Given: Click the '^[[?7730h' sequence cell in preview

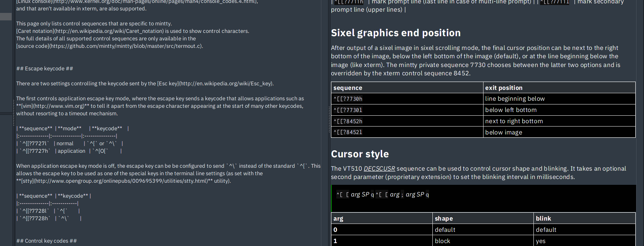Looking at the screenshot, I should 348,99.
